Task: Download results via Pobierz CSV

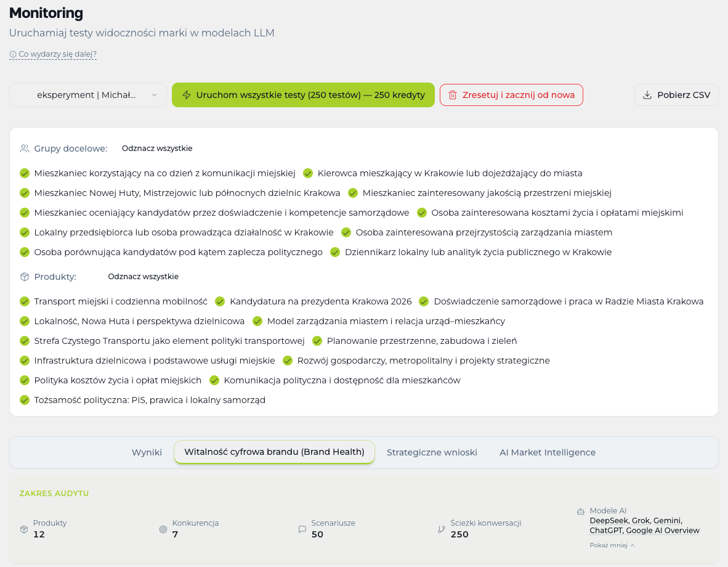Action: [676, 95]
